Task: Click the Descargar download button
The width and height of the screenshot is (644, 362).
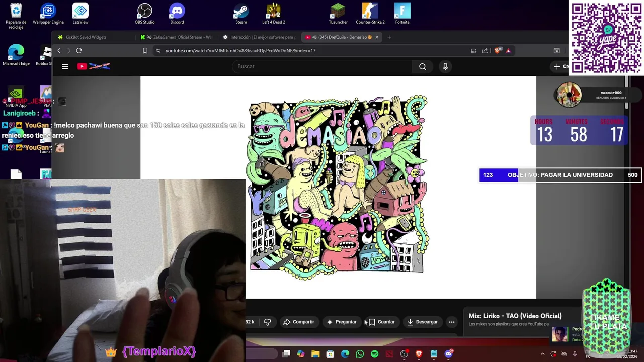Action: [423, 322]
